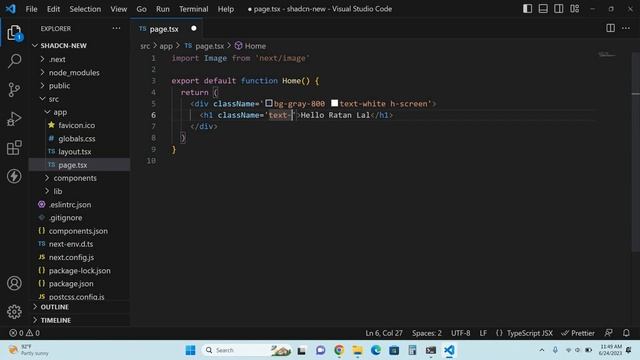The height and width of the screenshot is (360, 640).
Task: Open the Accounts menu icon
Action: 14,283
